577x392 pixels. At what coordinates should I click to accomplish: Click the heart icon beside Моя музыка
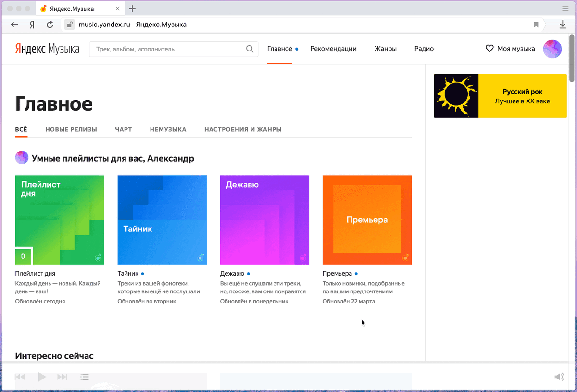coord(489,49)
